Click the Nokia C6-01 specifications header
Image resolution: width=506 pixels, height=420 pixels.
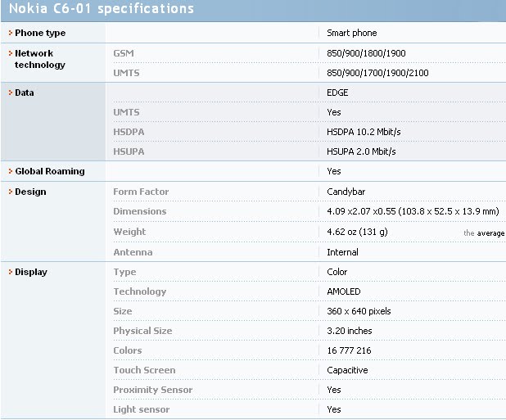tap(102, 8)
